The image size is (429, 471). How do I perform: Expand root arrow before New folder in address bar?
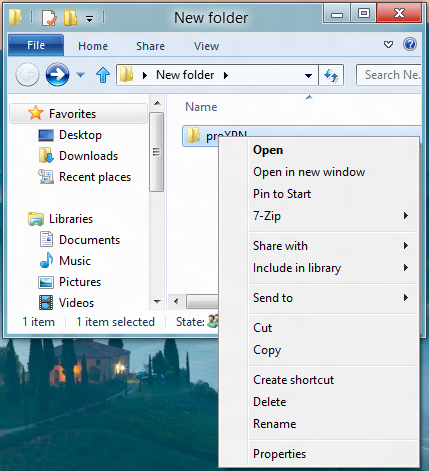point(145,76)
